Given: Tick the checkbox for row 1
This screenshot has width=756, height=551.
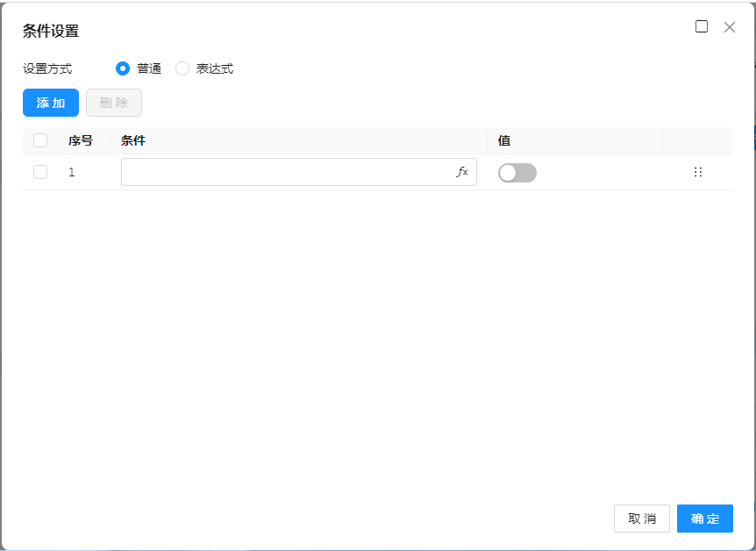Looking at the screenshot, I should coord(40,172).
